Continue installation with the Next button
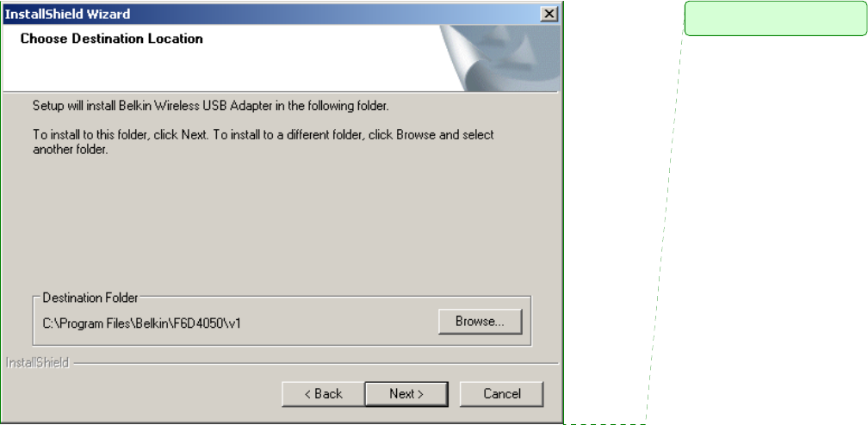Viewport: 868px width, 425px height. pyautogui.click(x=406, y=394)
